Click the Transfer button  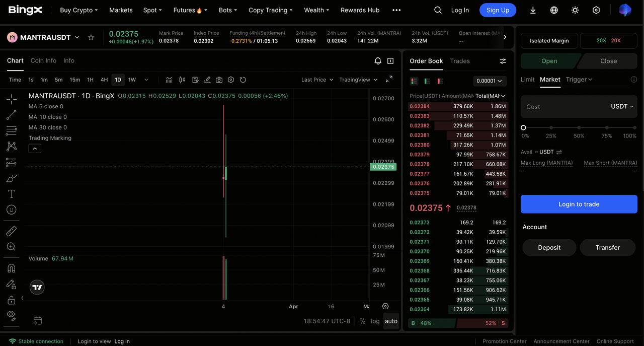pos(608,247)
